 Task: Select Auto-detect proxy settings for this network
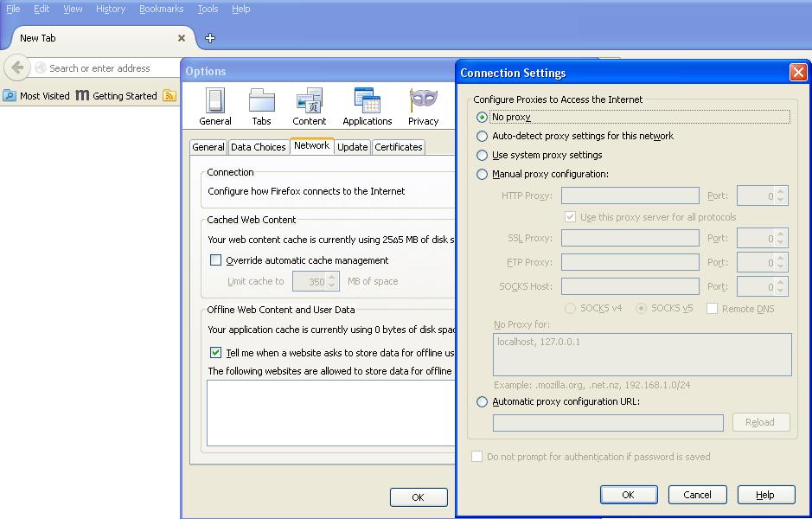[482, 136]
